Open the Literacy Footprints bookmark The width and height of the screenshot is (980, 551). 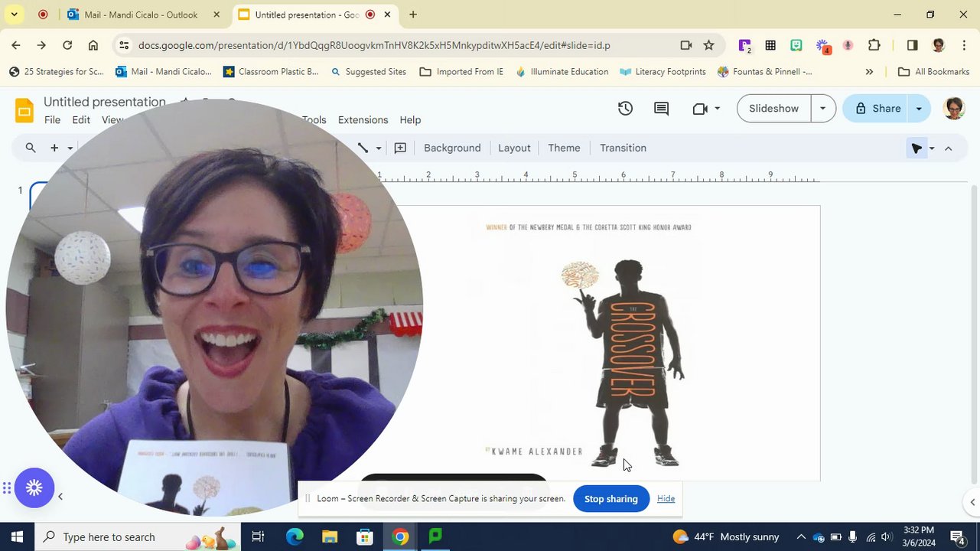point(663,72)
